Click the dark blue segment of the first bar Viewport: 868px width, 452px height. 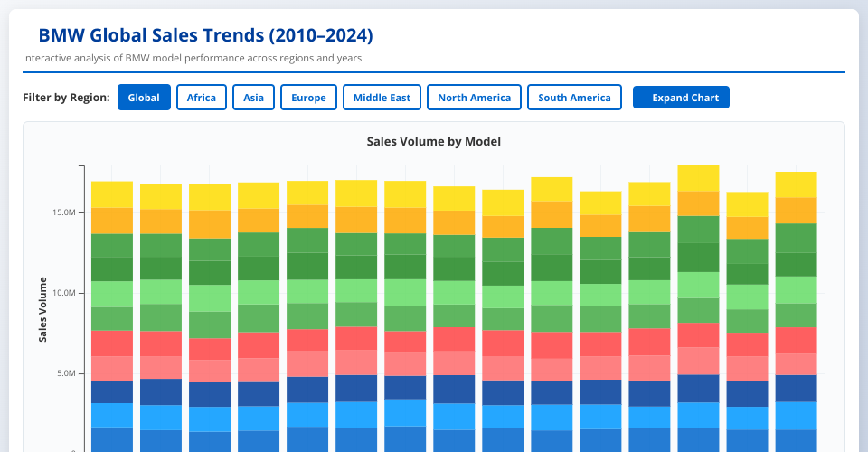[112, 391]
